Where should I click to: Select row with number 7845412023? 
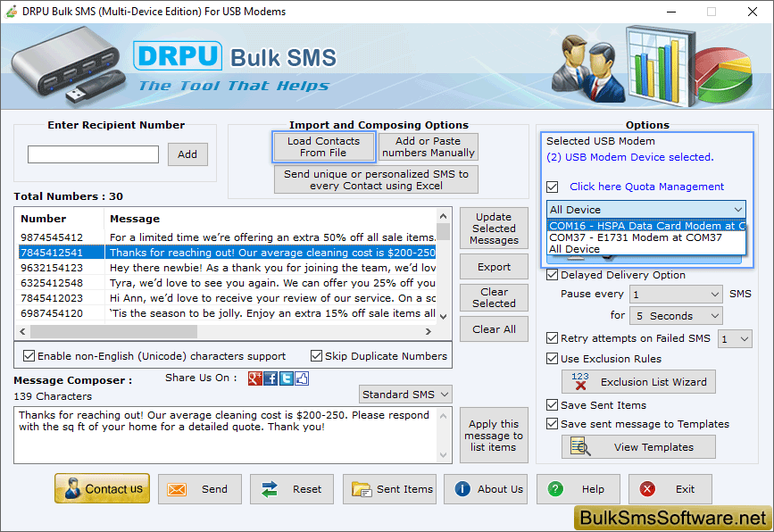click(228, 298)
